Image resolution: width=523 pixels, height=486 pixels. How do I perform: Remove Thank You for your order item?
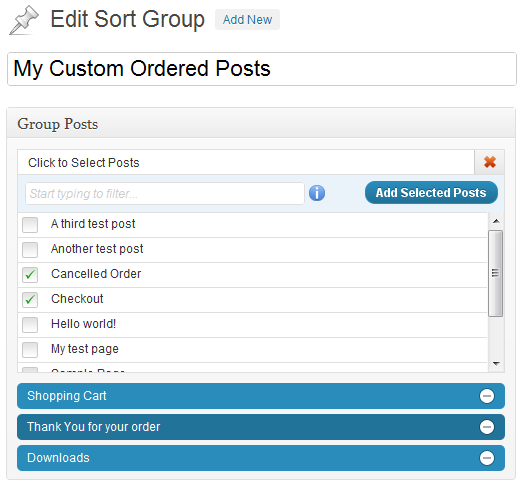click(487, 427)
